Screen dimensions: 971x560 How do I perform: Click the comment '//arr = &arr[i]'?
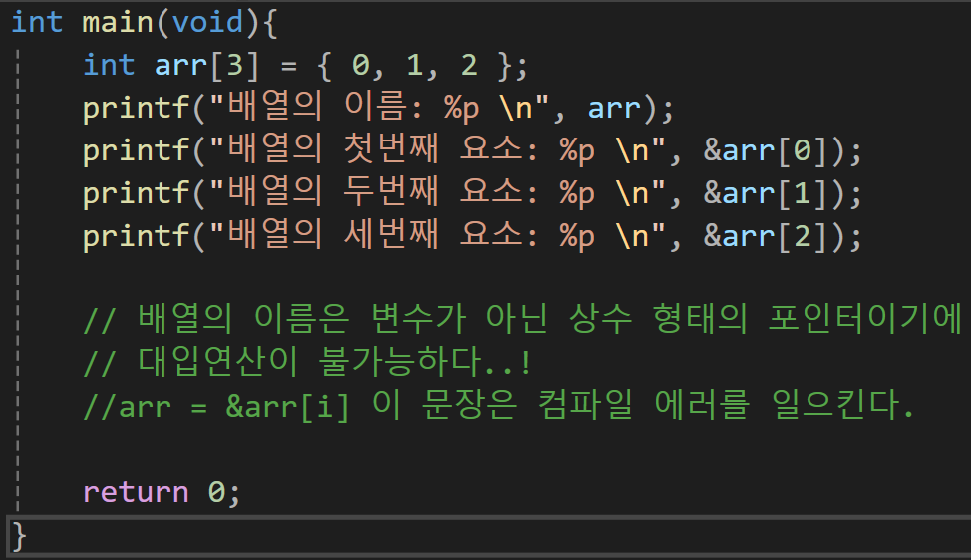point(498,405)
